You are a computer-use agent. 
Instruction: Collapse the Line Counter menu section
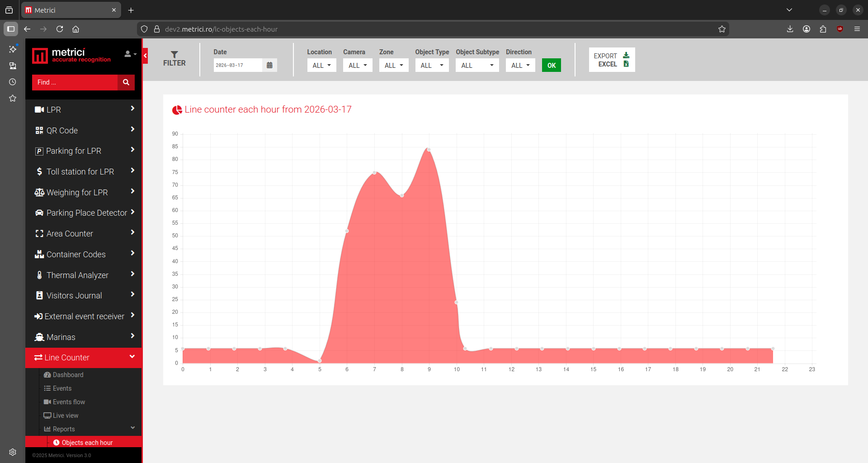coord(84,358)
